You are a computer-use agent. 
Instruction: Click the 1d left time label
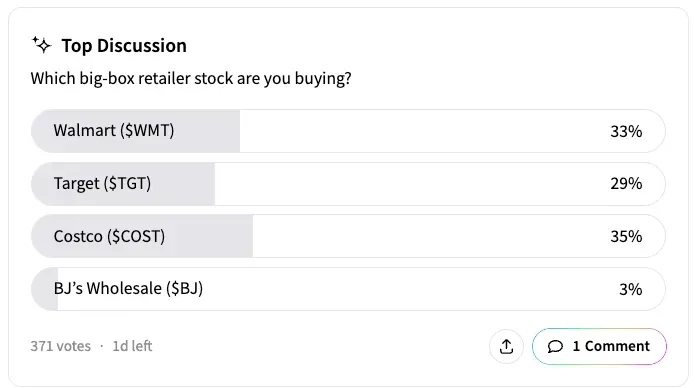point(132,346)
